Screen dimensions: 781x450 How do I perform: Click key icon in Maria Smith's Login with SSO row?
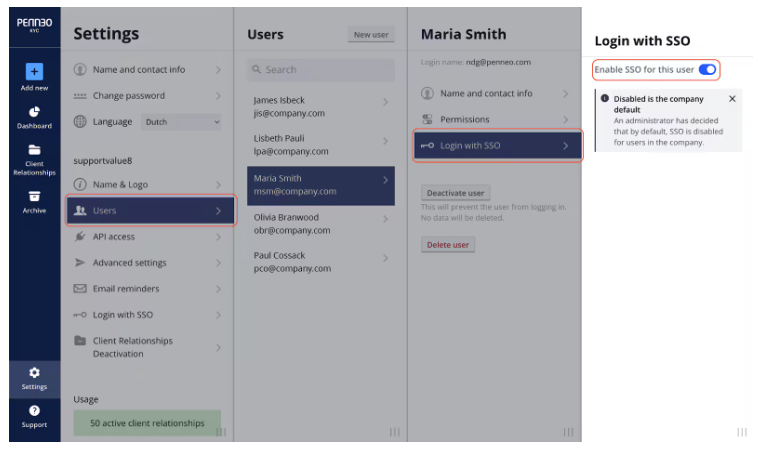427,146
